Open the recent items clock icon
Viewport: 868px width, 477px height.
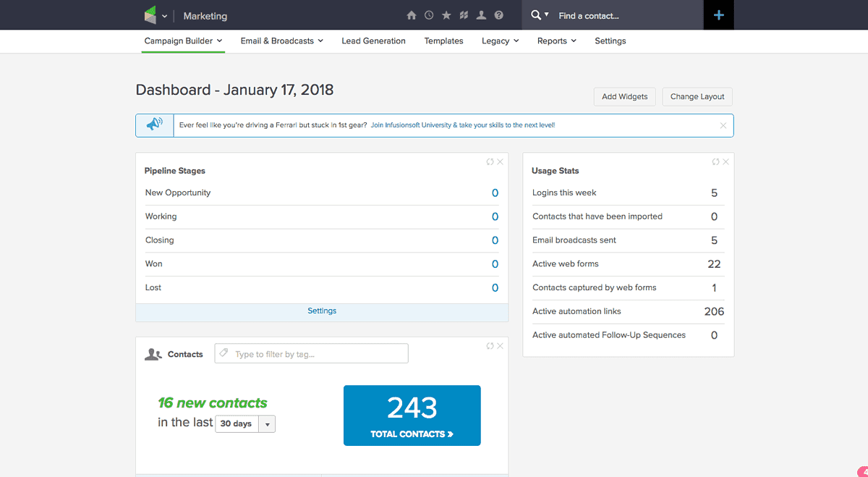pyautogui.click(x=429, y=15)
